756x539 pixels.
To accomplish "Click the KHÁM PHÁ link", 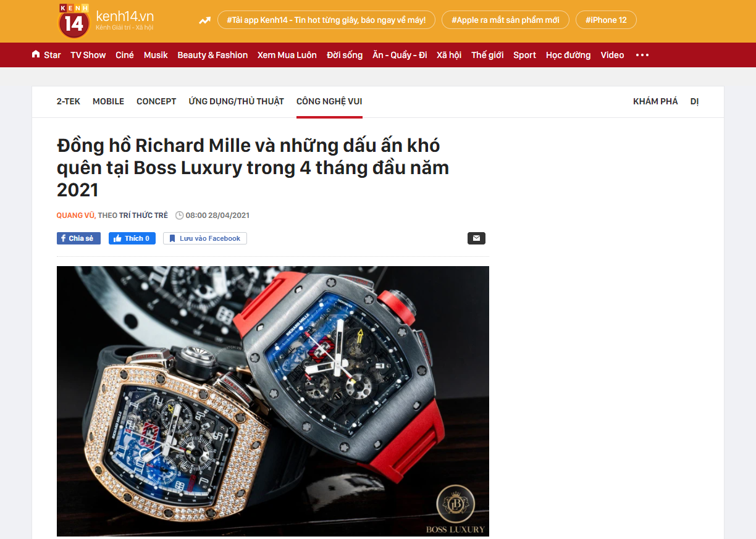I will [x=655, y=101].
